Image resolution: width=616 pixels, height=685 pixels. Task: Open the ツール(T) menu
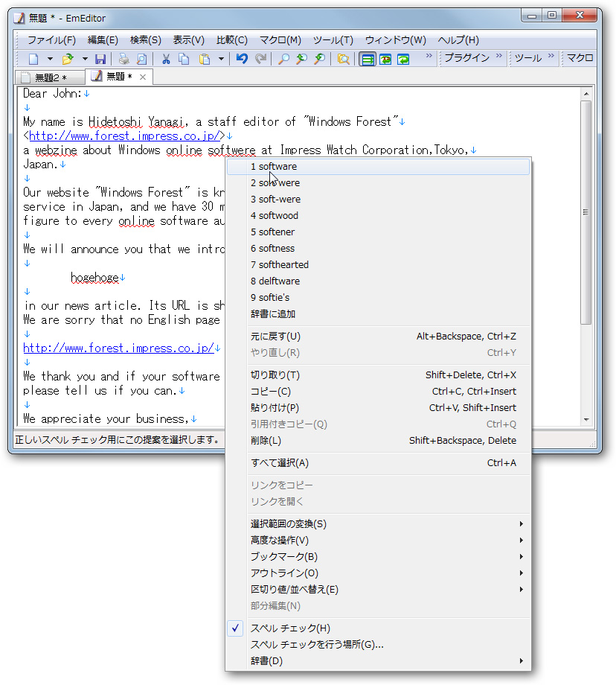pos(333,40)
